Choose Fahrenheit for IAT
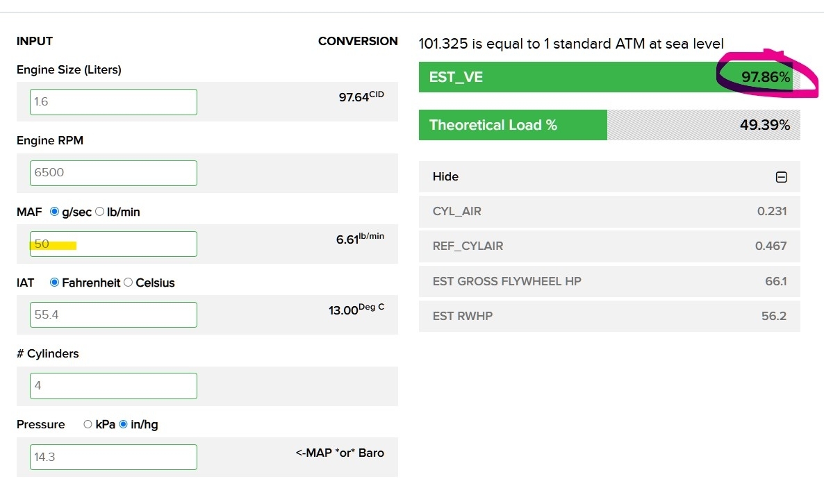Viewport: 824px width, 504px height. (x=55, y=283)
